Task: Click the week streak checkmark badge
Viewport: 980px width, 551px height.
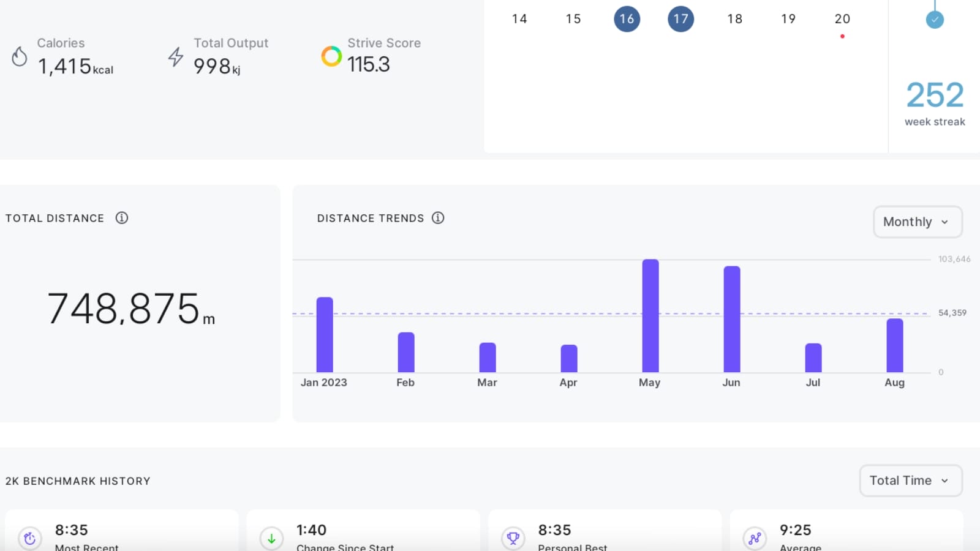Action: [x=935, y=20]
